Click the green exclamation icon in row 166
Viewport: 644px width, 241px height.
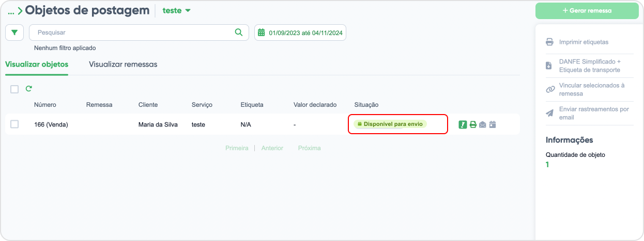(463, 124)
